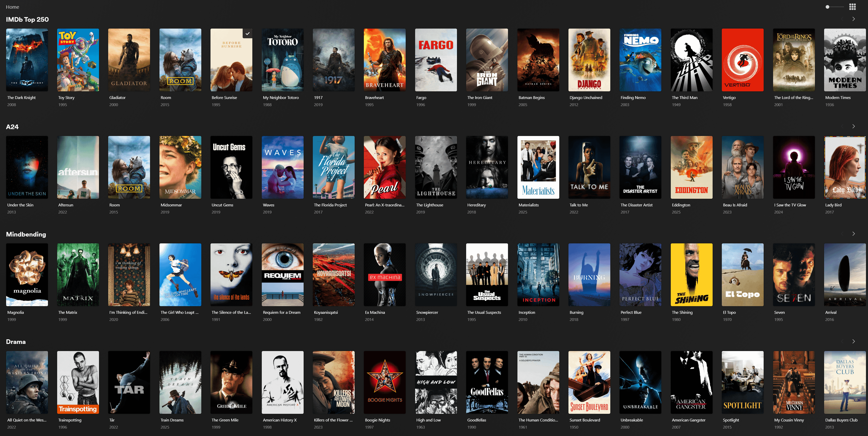Click the 'Beau Is Afraid' title text

pyautogui.click(x=735, y=205)
